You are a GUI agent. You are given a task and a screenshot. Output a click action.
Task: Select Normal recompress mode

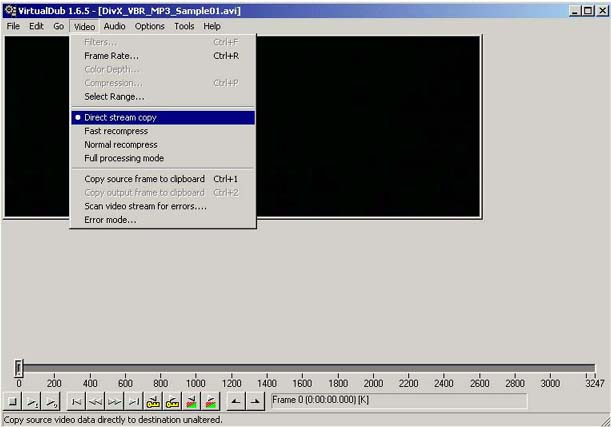coord(163,145)
